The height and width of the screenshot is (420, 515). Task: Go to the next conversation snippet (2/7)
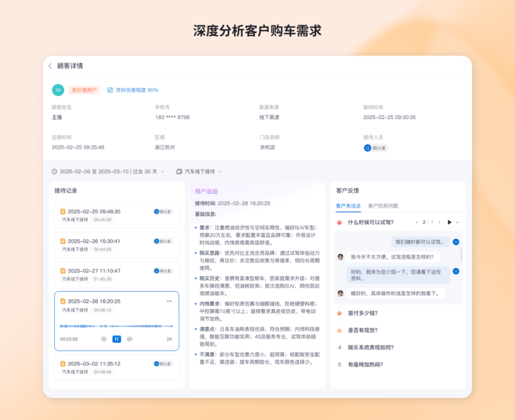pos(439,222)
